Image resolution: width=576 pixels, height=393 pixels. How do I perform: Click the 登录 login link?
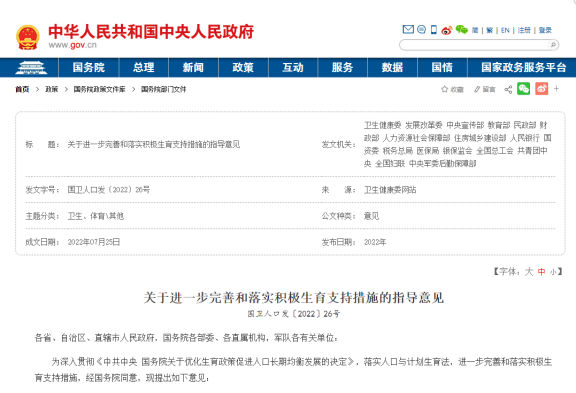click(545, 30)
